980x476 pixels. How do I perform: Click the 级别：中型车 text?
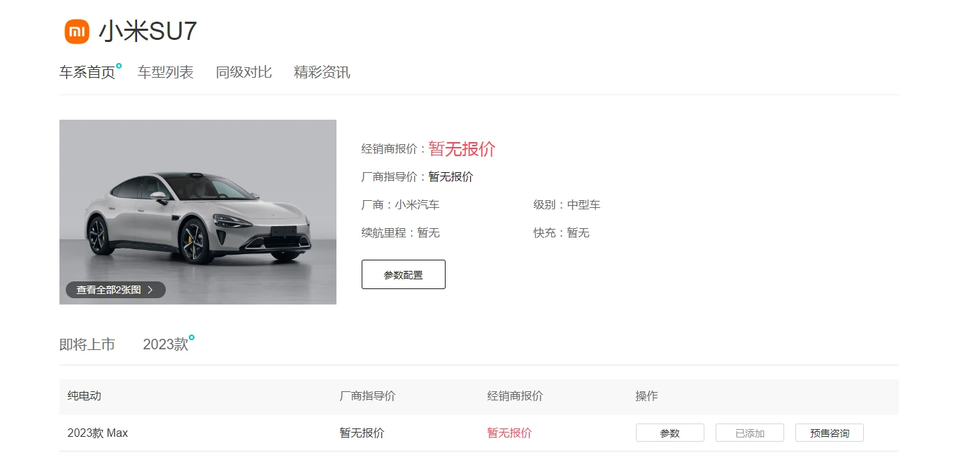pos(567,205)
